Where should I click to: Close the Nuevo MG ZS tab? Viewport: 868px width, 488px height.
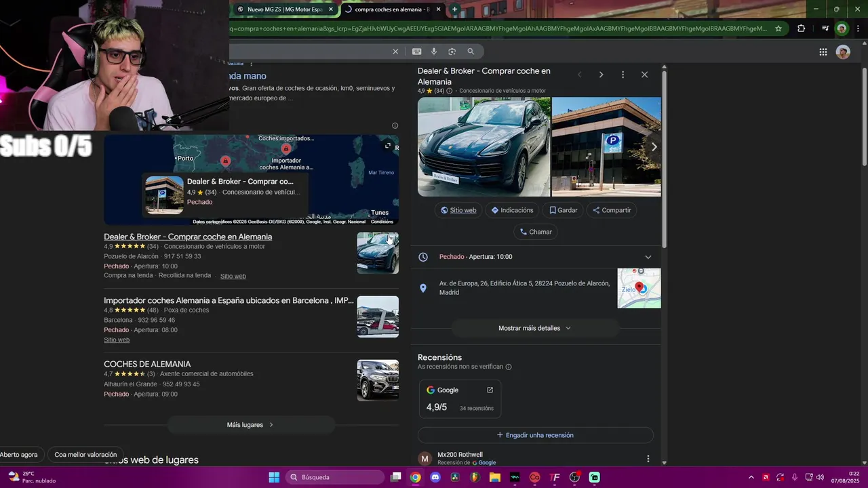pyautogui.click(x=331, y=9)
